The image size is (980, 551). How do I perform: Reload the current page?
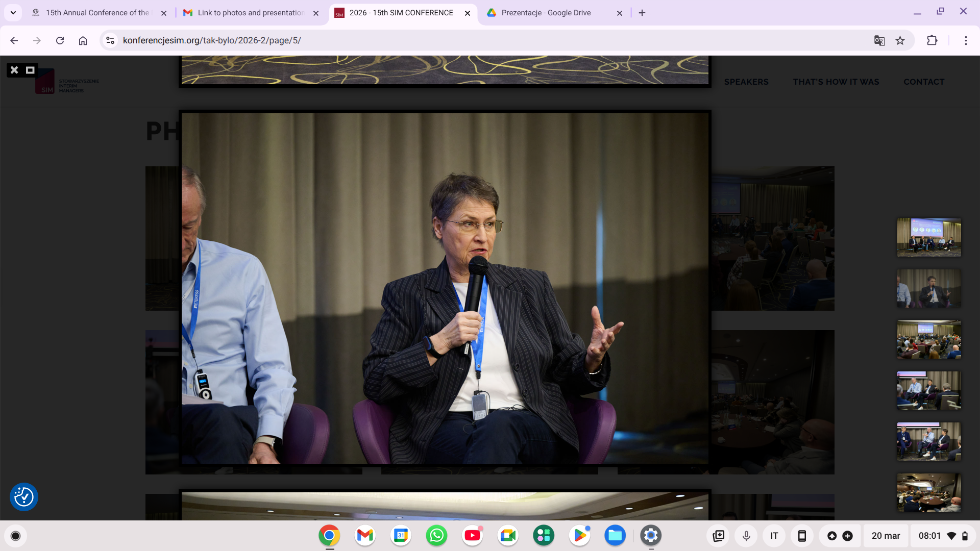click(x=60, y=40)
